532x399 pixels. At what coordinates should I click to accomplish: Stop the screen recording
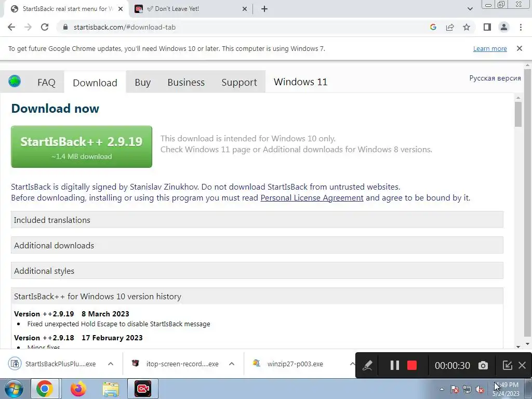pyautogui.click(x=412, y=365)
